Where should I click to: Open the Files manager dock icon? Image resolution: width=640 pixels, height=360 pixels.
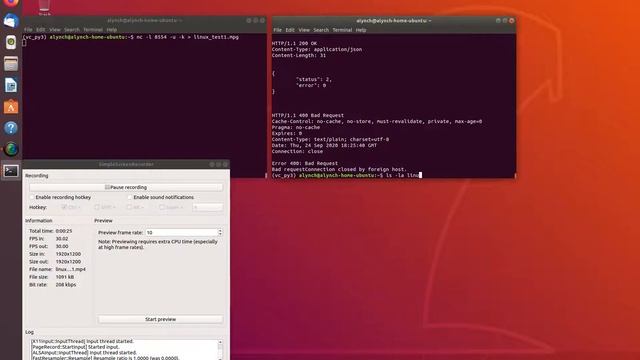[x=11, y=64]
